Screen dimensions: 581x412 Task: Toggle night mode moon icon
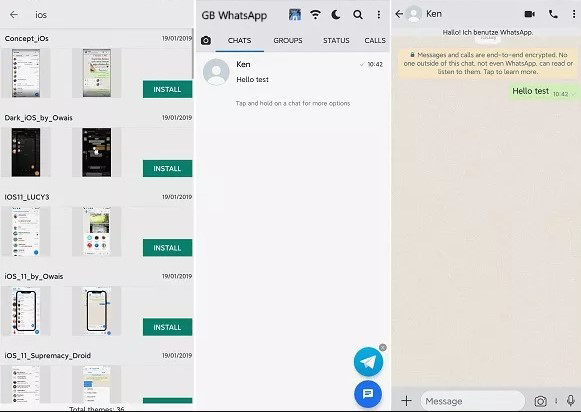[x=336, y=15]
